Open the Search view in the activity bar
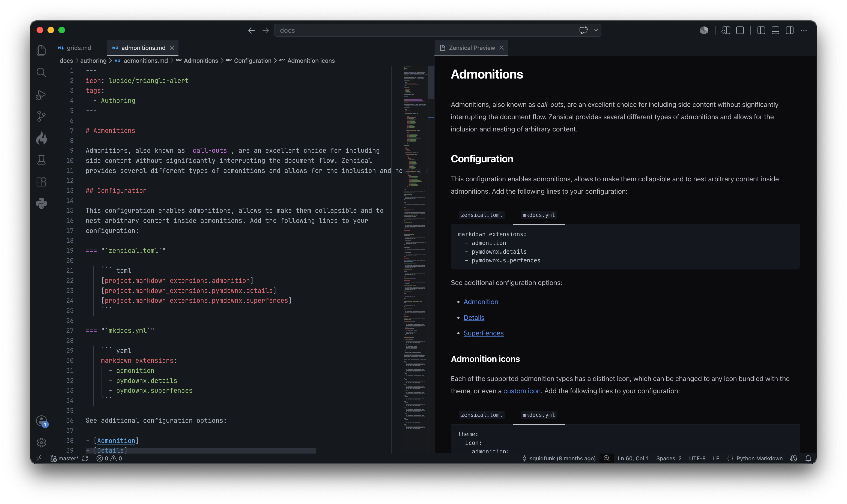Image resolution: width=847 pixels, height=504 pixels. pos(41,72)
